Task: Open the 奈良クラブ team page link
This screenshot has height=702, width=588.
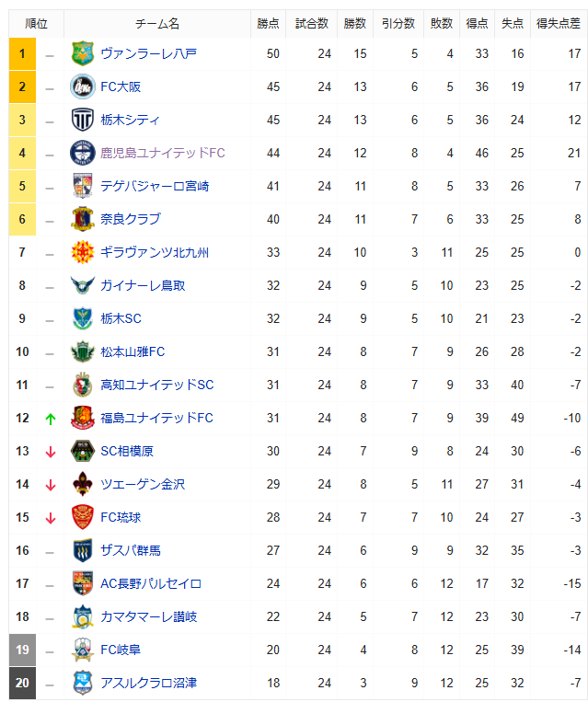Action: point(131,219)
